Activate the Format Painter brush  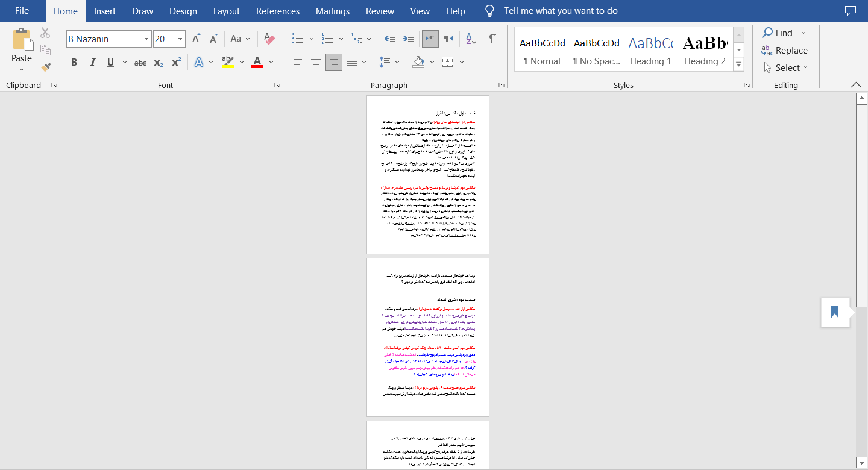click(45, 67)
